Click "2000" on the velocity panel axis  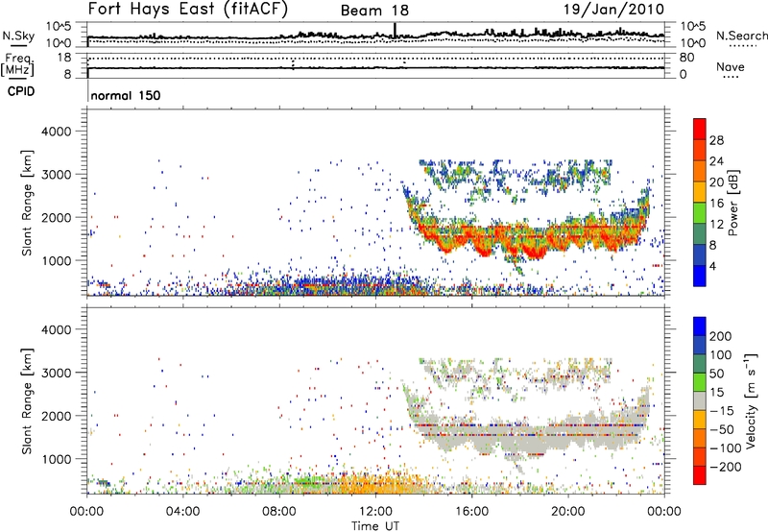pyautogui.click(x=56, y=416)
